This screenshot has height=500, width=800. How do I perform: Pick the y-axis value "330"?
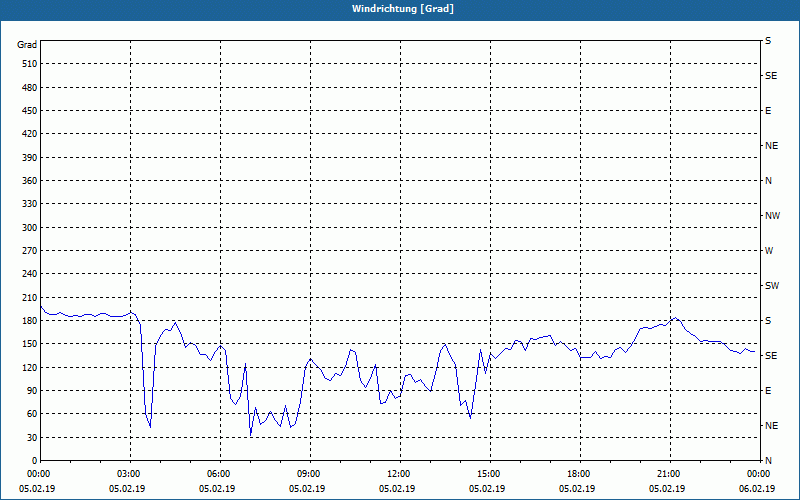(30, 204)
